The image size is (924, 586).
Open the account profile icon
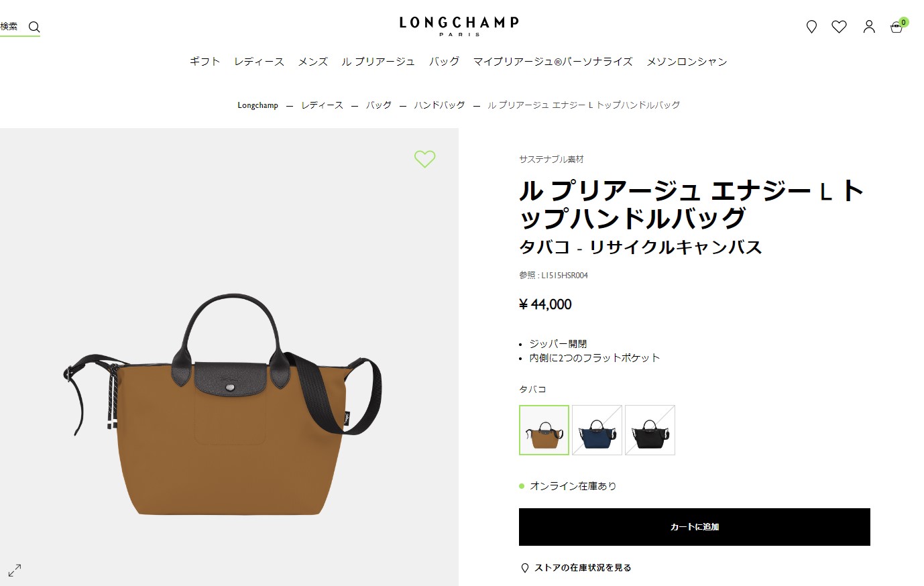(x=869, y=27)
